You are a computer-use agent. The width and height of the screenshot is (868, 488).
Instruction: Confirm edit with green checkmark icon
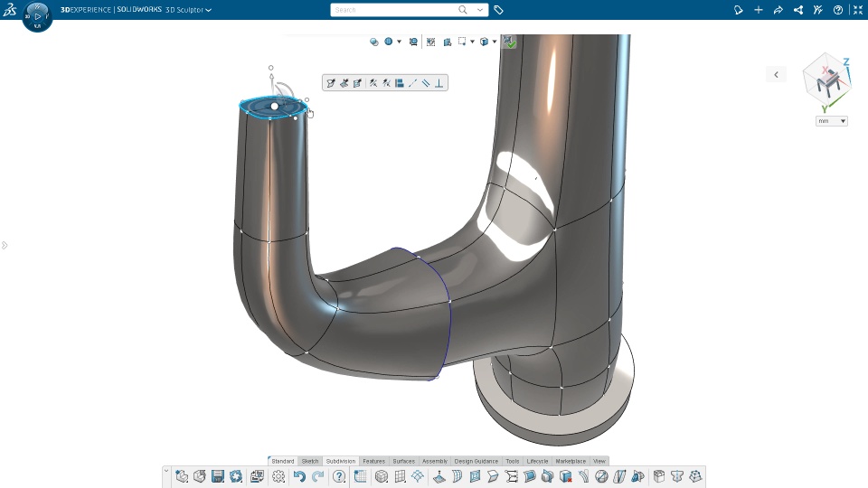point(509,42)
